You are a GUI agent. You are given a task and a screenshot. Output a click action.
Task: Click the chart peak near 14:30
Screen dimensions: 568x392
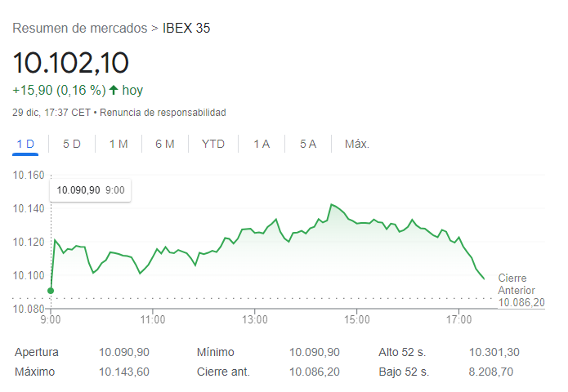331,204
